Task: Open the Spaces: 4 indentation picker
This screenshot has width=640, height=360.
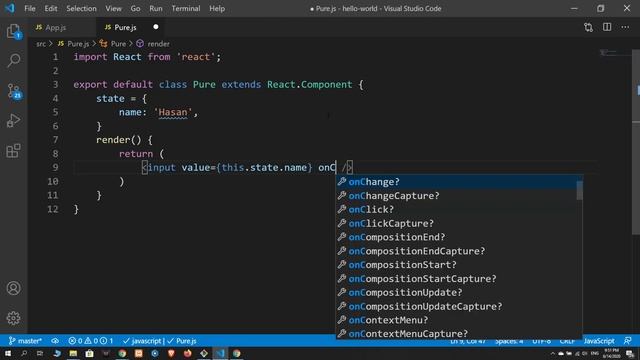Action: pyautogui.click(x=509, y=341)
